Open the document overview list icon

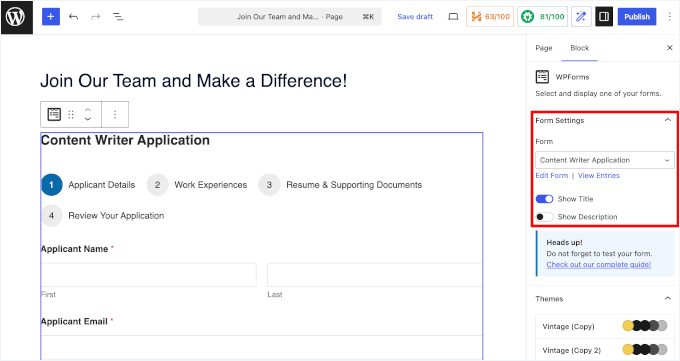pos(118,17)
